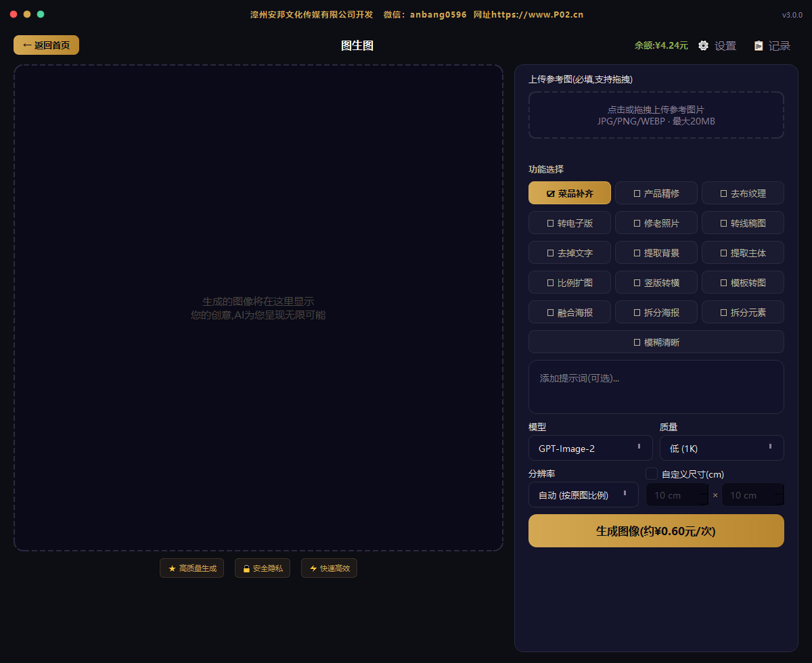Click the custom width cm field
Screen dimensions: 812x663
click(x=677, y=495)
